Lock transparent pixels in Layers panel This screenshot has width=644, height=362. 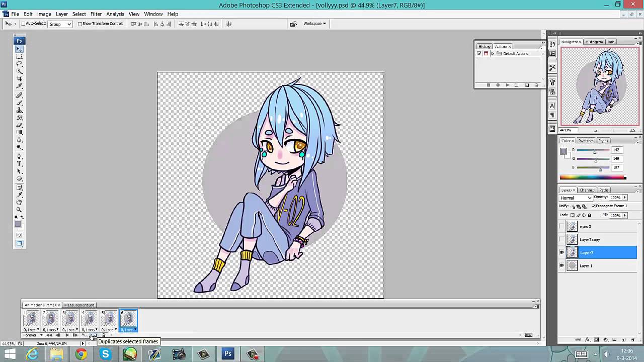[x=572, y=215]
